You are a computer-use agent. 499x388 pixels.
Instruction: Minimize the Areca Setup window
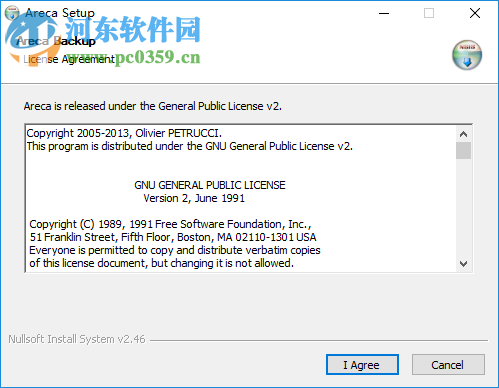[384, 13]
